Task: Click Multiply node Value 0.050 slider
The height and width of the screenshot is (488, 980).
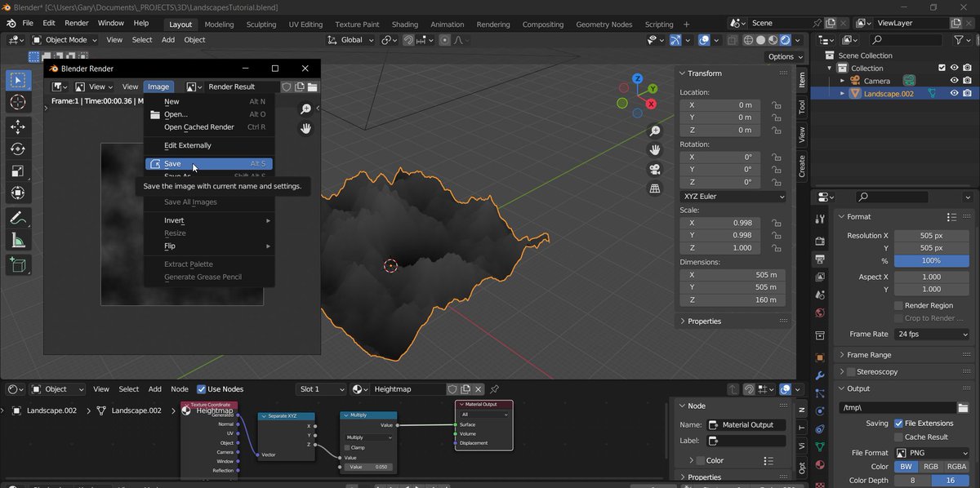Action: [x=367, y=467]
